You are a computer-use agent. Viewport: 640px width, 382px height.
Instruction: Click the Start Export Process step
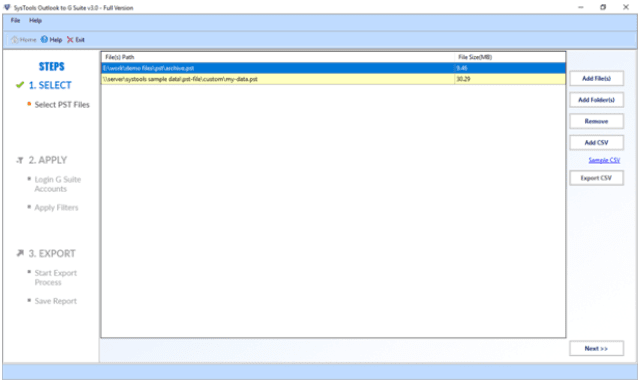click(x=56, y=278)
